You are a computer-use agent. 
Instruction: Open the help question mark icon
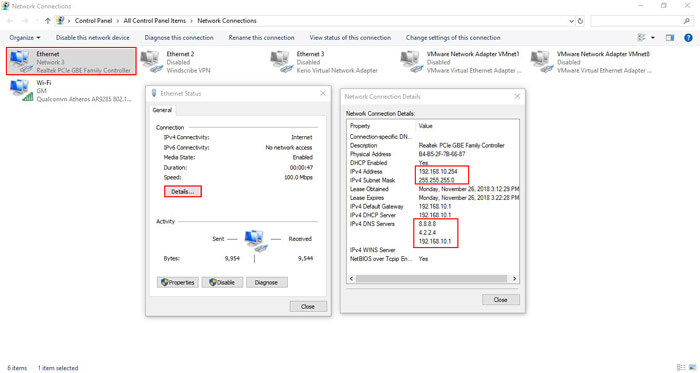tap(688, 38)
